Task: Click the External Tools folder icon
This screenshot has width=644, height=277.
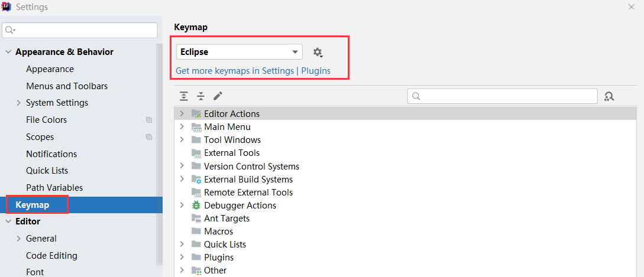Action: click(x=196, y=153)
